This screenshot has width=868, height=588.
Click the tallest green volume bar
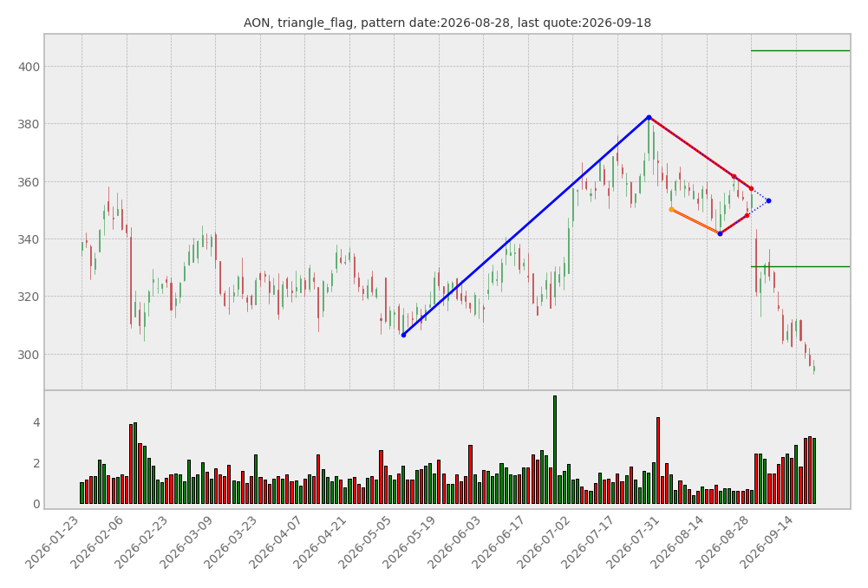click(x=555, y=449)
